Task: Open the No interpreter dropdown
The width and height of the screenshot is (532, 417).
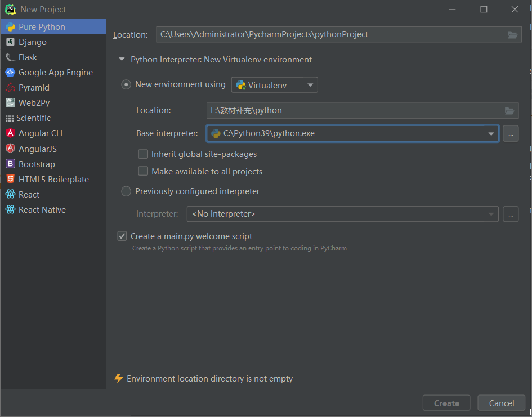Action: (343, 214)
